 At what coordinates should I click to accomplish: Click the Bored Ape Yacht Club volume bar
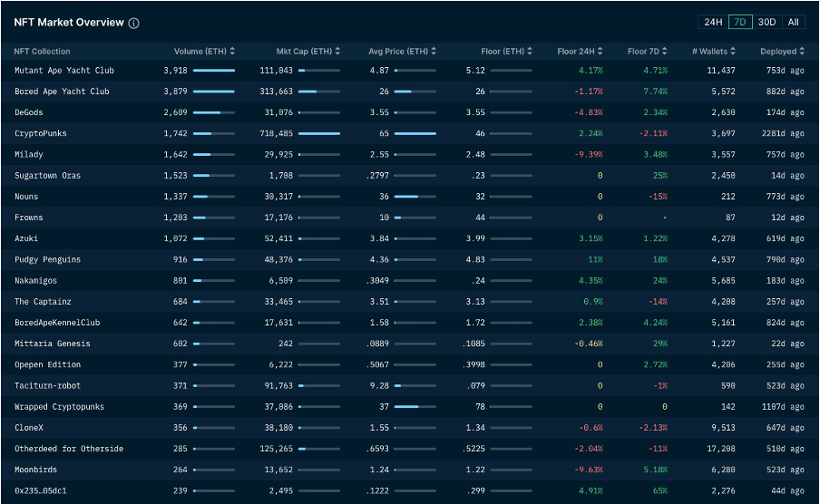[213, 92]
